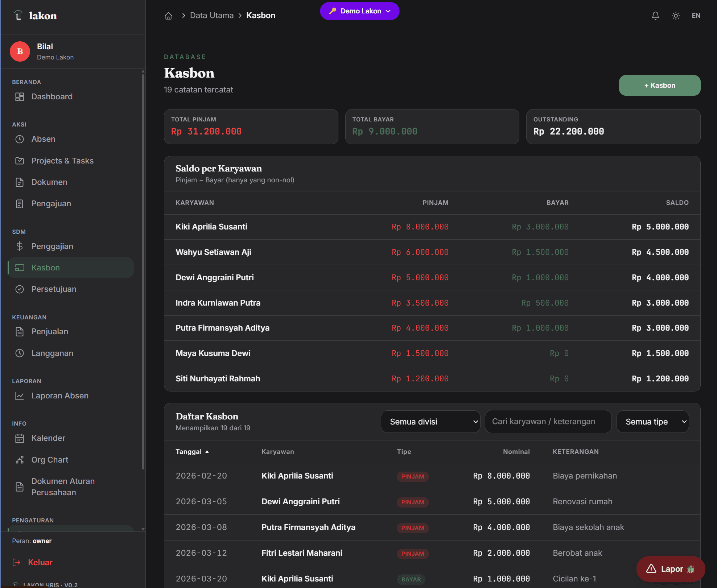
Task: Open the Semua tipe filter dropdown
Action: click(x=652, y=422)
